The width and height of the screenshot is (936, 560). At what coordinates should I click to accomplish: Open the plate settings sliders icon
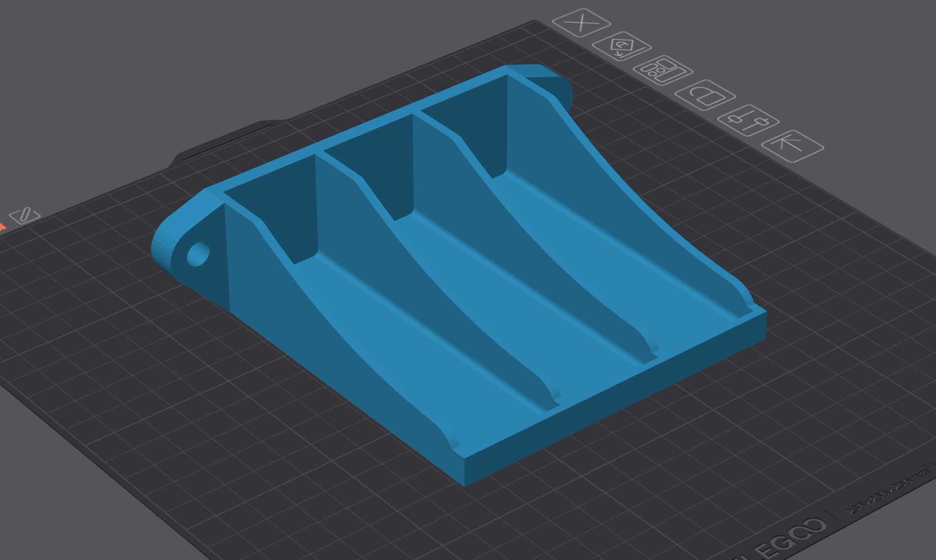tap(748, 120)
